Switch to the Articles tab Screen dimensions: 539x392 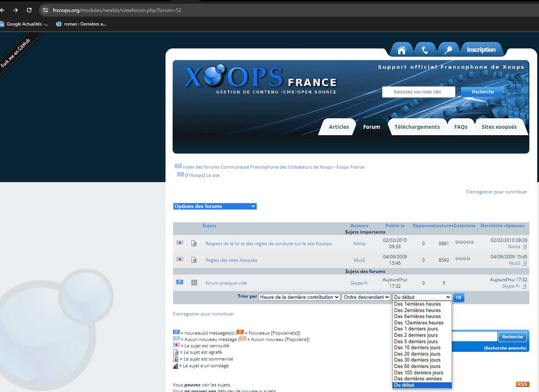tap(339, 127)
